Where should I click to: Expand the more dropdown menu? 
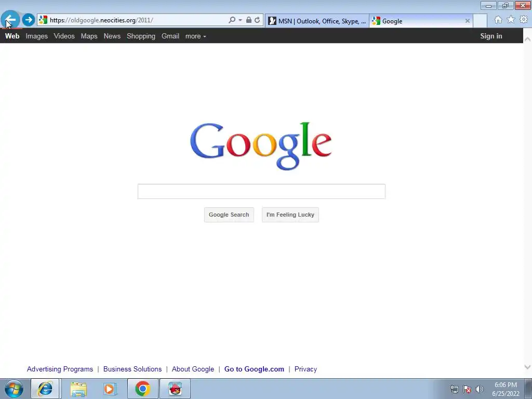[196, 36]
